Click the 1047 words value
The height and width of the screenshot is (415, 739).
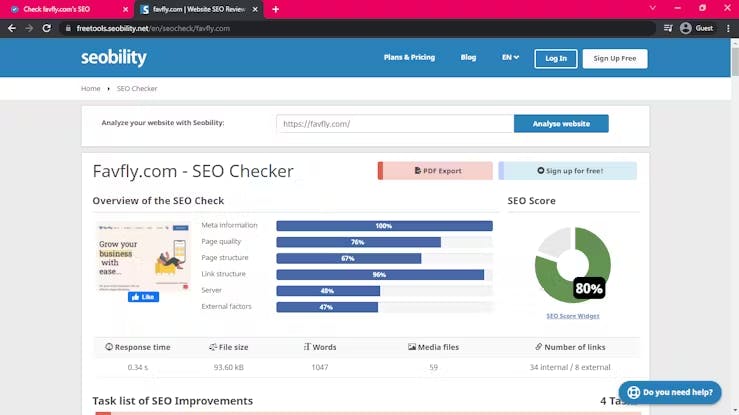pos(320,367)
